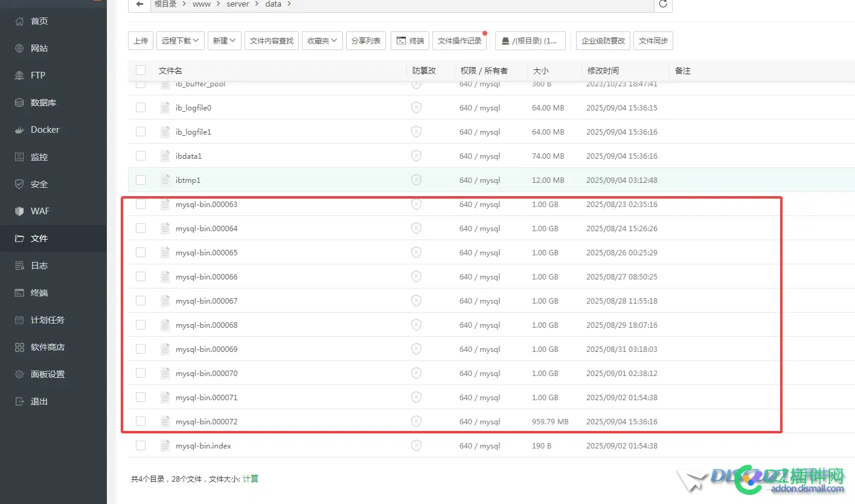Viewport: 855px width, 504px height.
Task: Navigate to www via the breadcrumb path
Action: pos(202,4)
